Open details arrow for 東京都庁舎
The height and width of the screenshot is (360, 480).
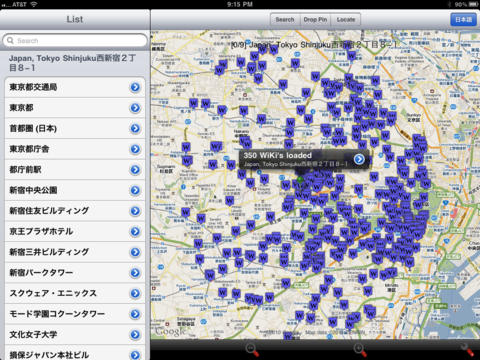[135, 149]
